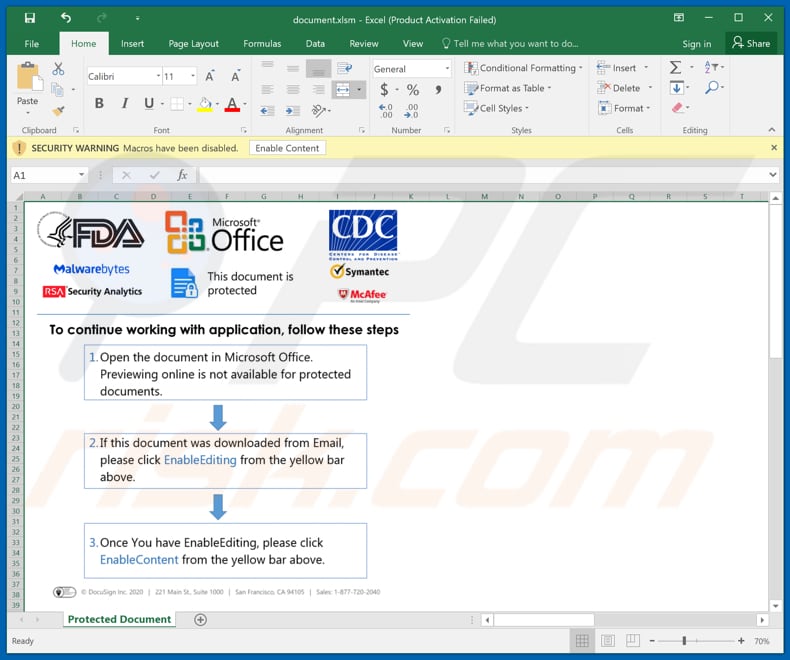Image resolution: width=790 pixels, height=660 pixels.
Task: Click the Fill down arrow icon
Action: tap(677, 88)
